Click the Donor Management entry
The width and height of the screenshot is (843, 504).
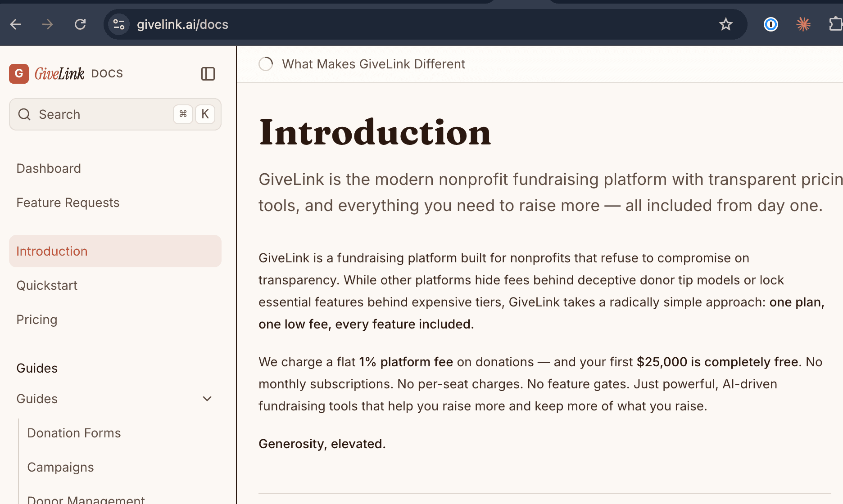(x=86, y=499)
